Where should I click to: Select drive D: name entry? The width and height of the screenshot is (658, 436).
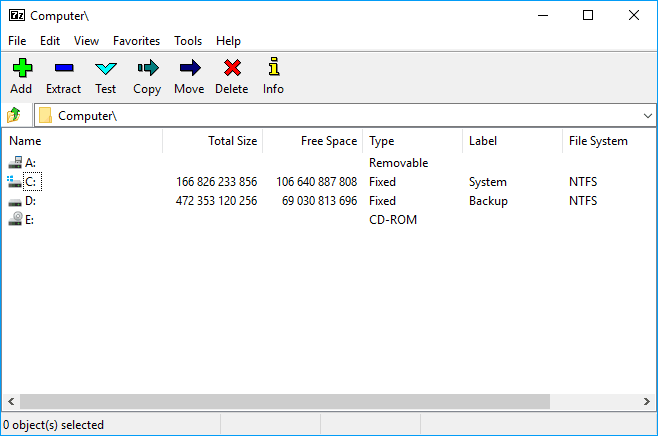pyautogui.click(x=30, y=201)
